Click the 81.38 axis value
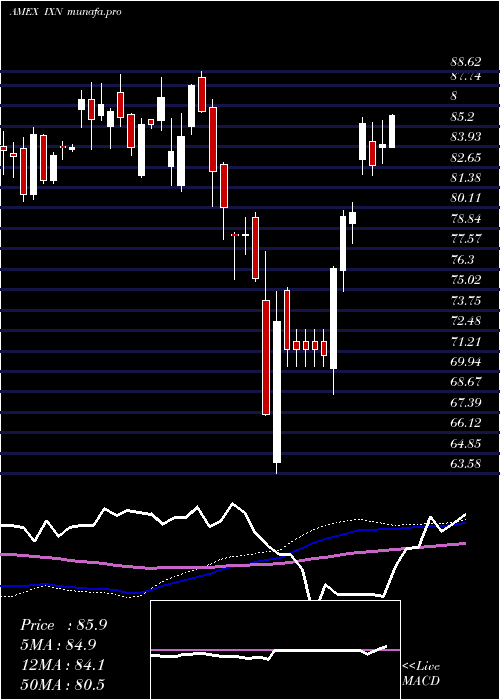The height and width of the screenshot is (700, 500). point(466,178)
